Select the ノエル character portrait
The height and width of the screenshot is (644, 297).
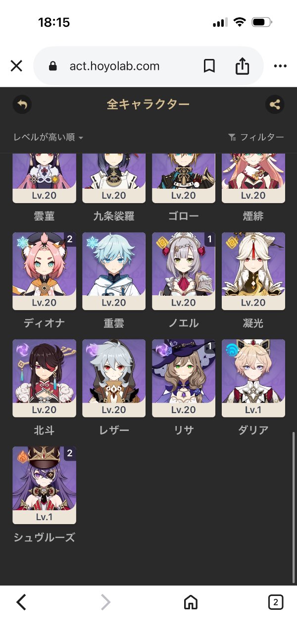click(x=184, y=271)
